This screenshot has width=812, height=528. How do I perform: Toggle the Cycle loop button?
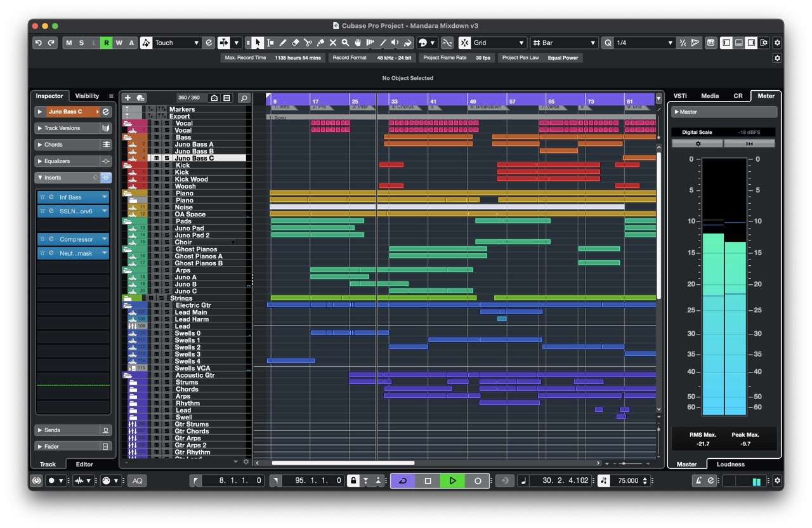pos(403,481)
